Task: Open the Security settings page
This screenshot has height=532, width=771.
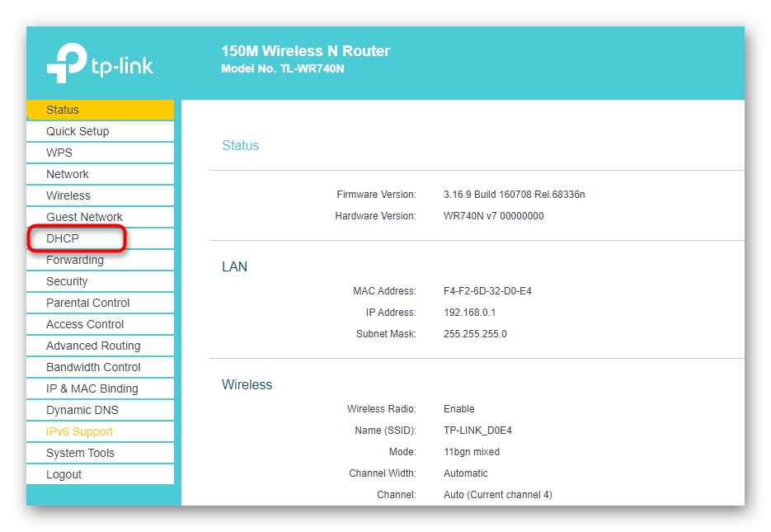Action: click(x=66, y=281)
